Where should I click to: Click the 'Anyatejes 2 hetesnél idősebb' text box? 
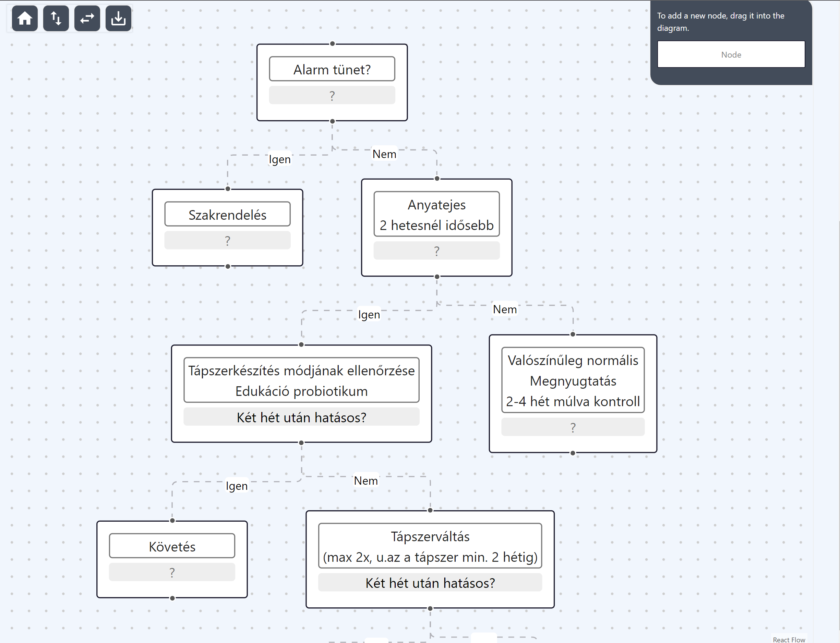point(436,214)
